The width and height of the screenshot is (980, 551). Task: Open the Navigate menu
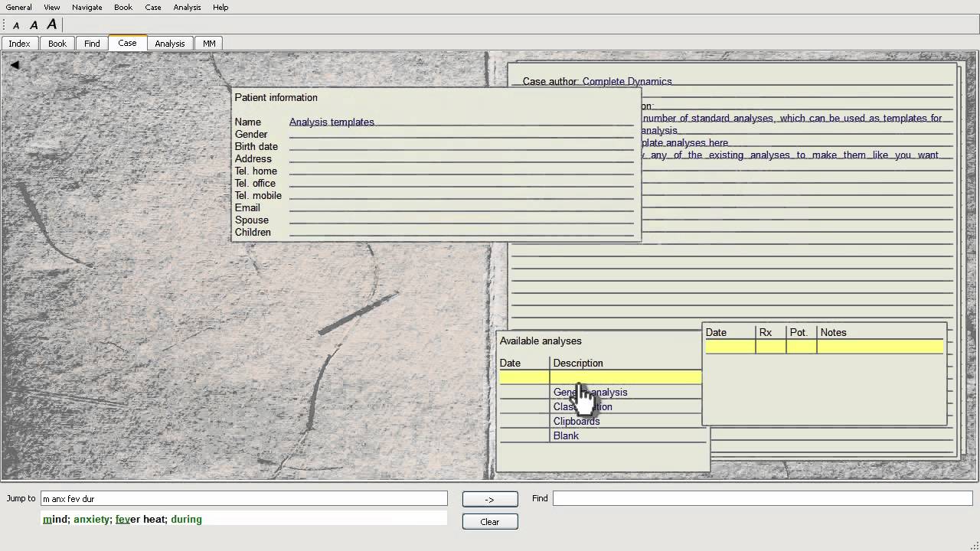[x=87, y=7]
